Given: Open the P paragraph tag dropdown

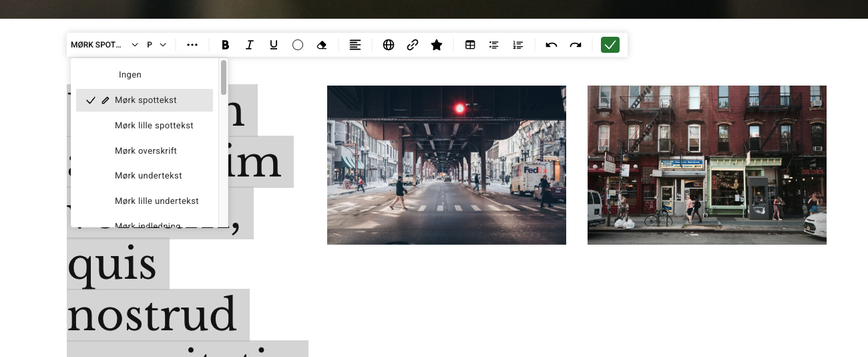Looking at the screenshot, I should (156, 45).
